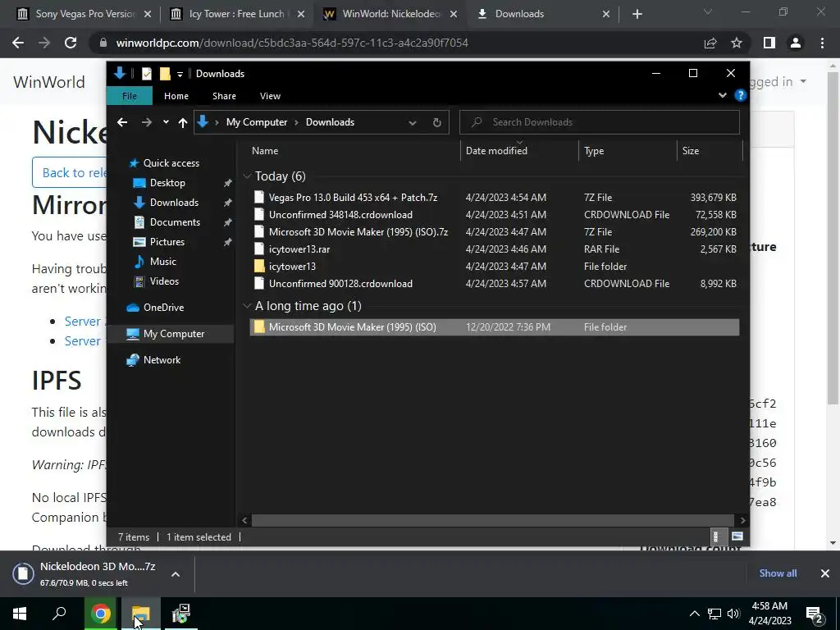Viewport: 840px width, 630px height.
Task: Open Quick Access Toolbar customize dropdown
Action: click(180, 74)
